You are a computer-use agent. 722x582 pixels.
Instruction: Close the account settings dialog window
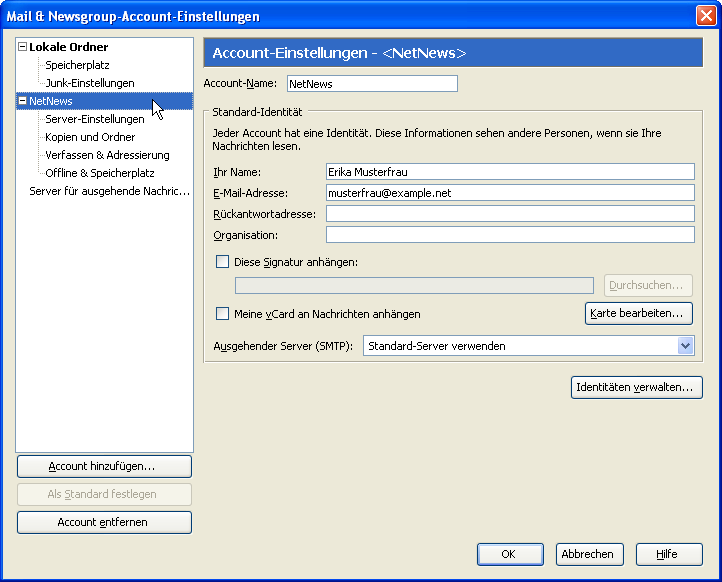point(705,16)
